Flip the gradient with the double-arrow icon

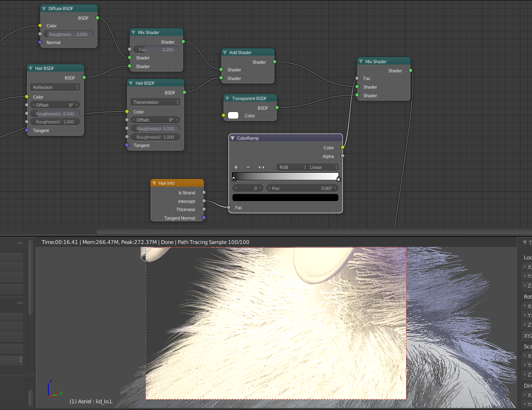261,167
